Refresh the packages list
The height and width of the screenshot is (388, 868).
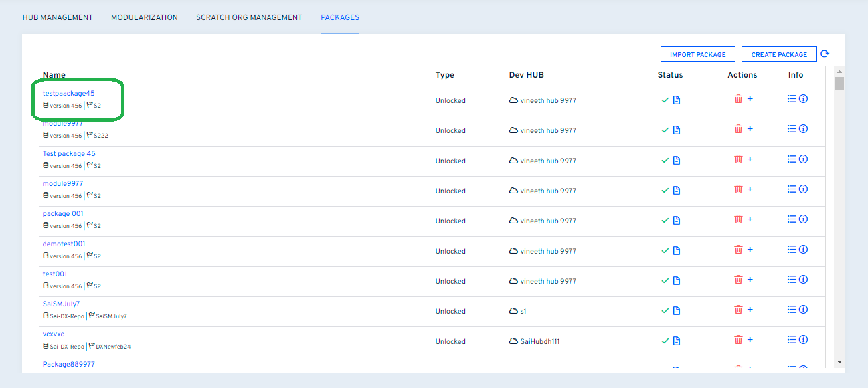pos(824,53)
